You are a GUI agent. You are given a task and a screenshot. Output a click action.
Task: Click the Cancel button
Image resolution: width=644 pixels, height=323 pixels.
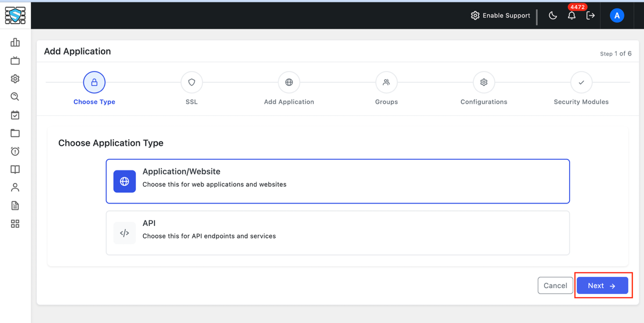click(x=555, y=286)
